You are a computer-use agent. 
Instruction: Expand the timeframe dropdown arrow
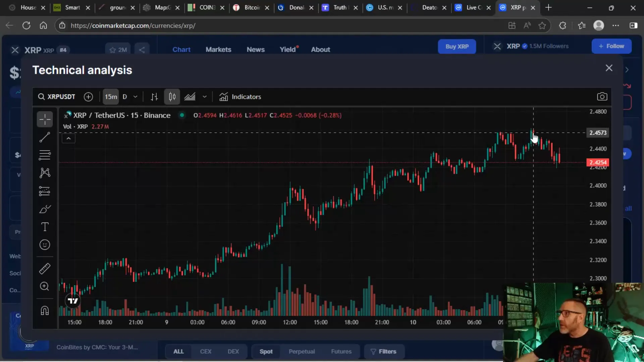[x=136, y=97]
